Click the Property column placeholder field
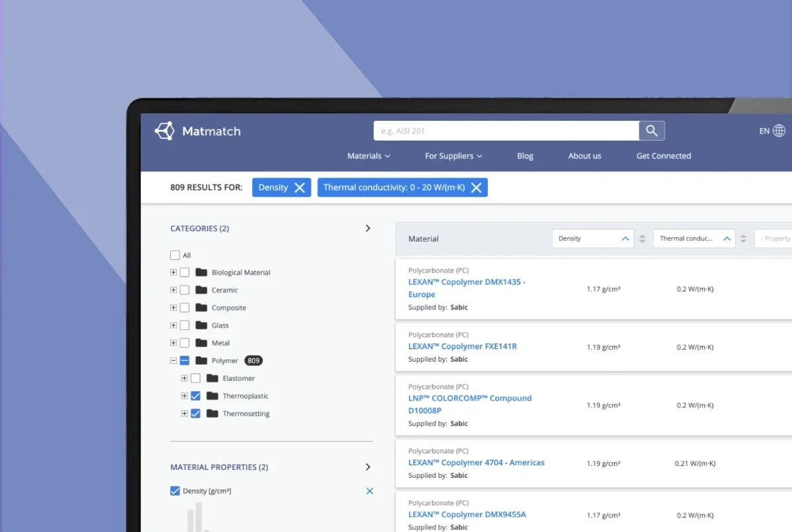Image resolution: width=792 pixels, height=532 pixels. pyautogui.click(x=774, y=238)
